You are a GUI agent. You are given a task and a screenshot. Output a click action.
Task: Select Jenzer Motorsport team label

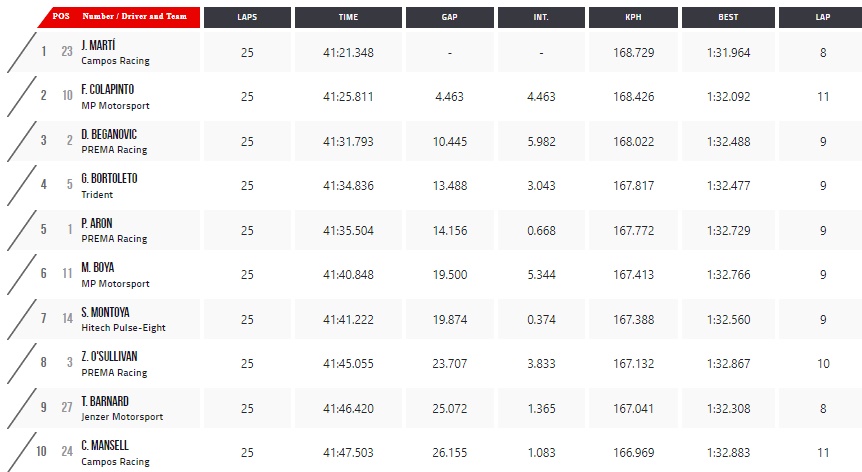click(x=122, y=417)
